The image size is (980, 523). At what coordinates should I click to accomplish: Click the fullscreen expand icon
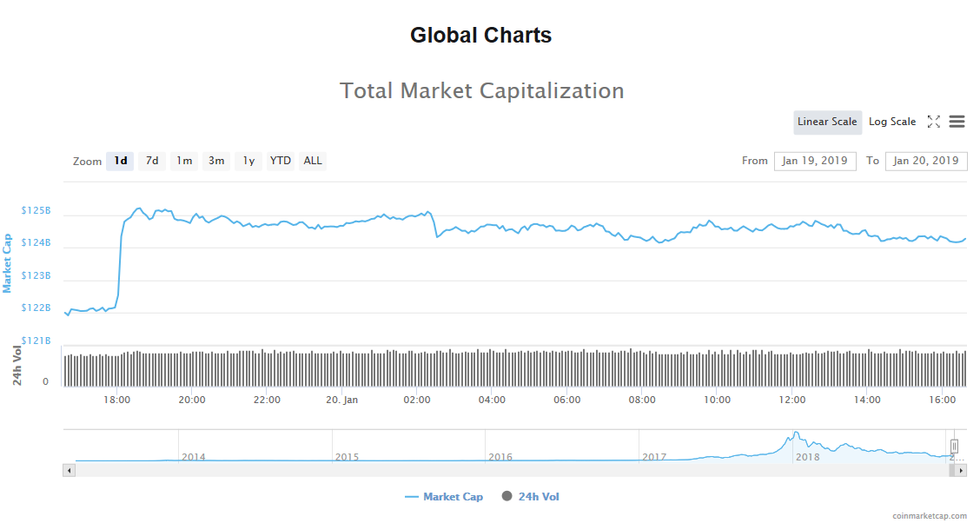(x=934, y=122)
